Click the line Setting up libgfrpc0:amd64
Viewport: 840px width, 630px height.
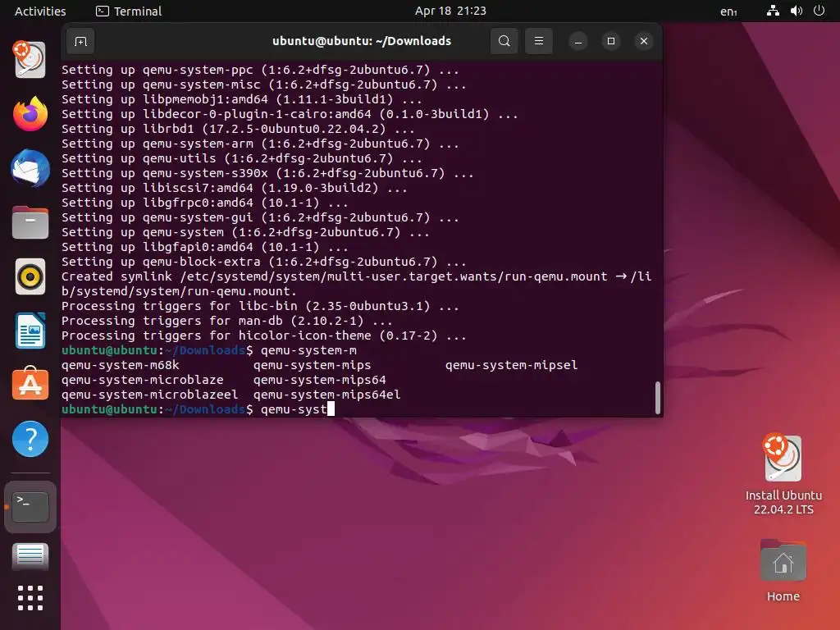[204, 203]
